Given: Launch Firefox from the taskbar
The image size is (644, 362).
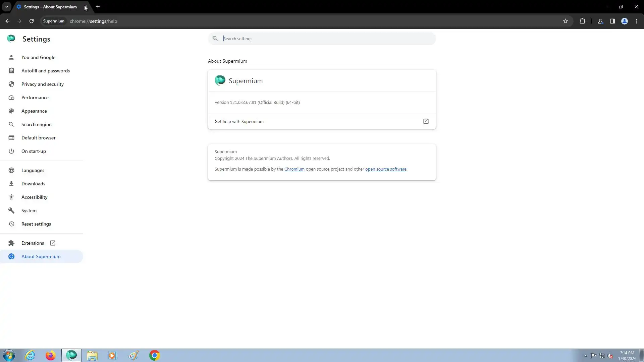Looking at the screenshot, I should pos(50,355).
